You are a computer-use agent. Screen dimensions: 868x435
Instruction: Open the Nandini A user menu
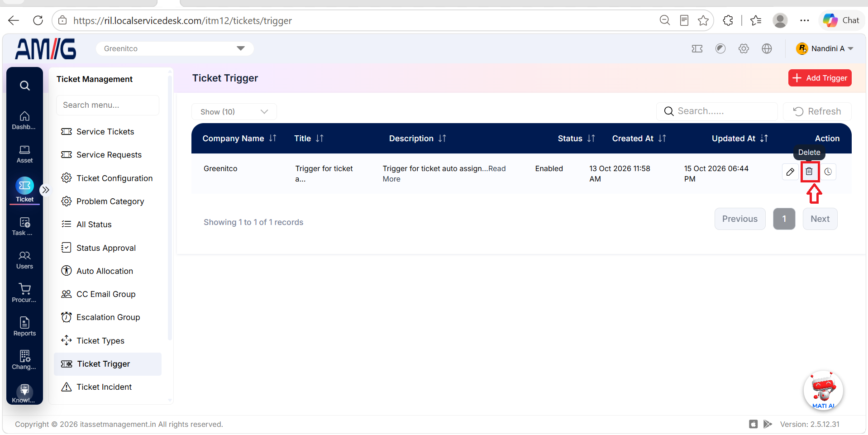pyautogui.click(x=825, y=48)
